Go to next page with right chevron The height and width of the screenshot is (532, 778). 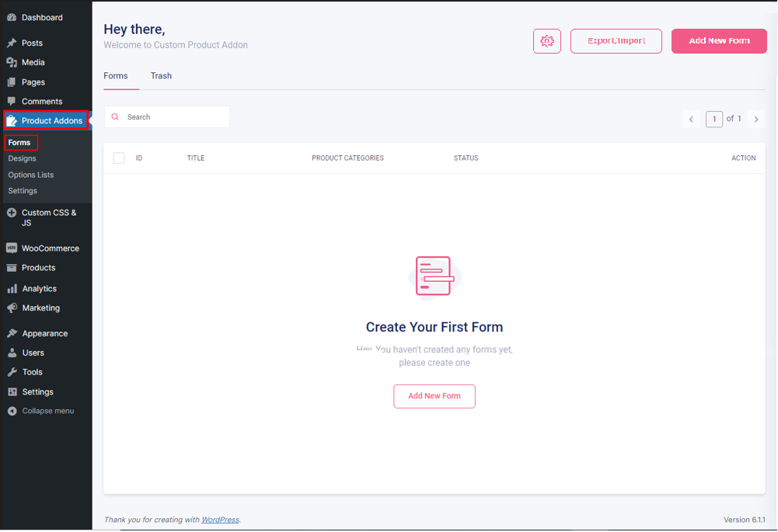click(756, 119)
